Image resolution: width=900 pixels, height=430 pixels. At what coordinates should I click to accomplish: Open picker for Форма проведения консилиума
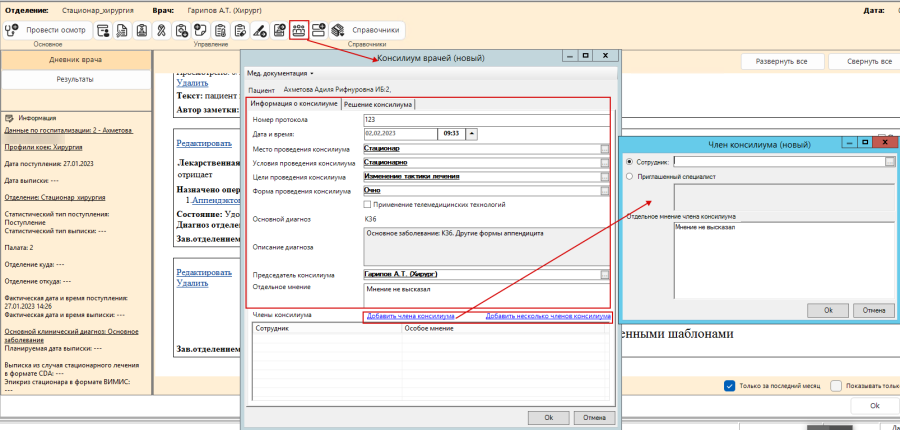tap(604, 191)
